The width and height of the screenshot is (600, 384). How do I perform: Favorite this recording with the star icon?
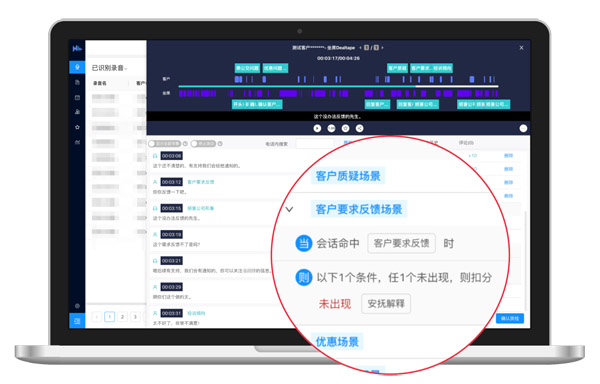coord(346,129)
